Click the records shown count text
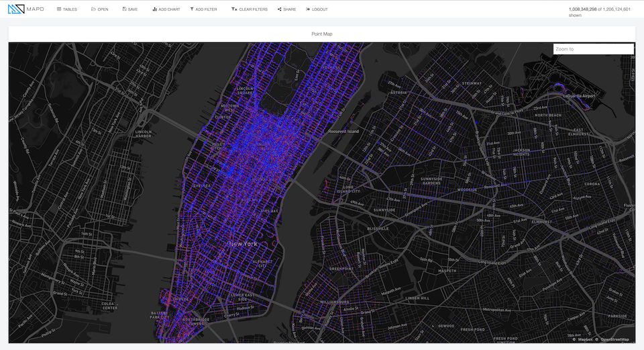 click(x=599, y=12)
